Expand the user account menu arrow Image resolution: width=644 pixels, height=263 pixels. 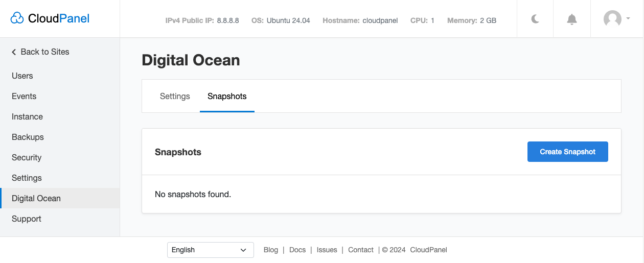628,18
